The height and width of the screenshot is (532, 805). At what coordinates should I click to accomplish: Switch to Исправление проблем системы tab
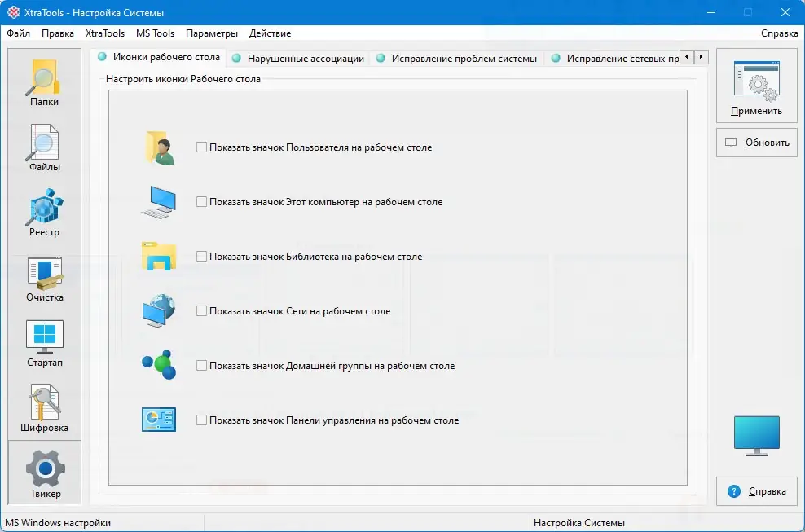click(456, 59)
